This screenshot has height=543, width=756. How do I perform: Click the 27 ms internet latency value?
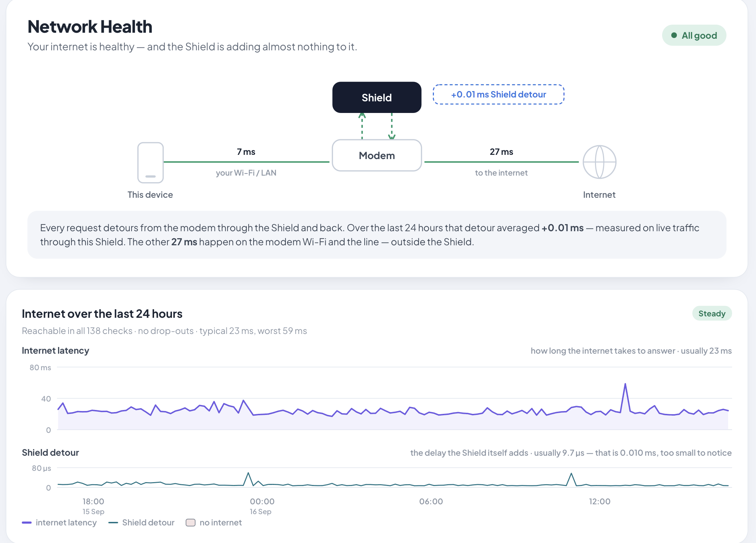(x=501, y=152)
